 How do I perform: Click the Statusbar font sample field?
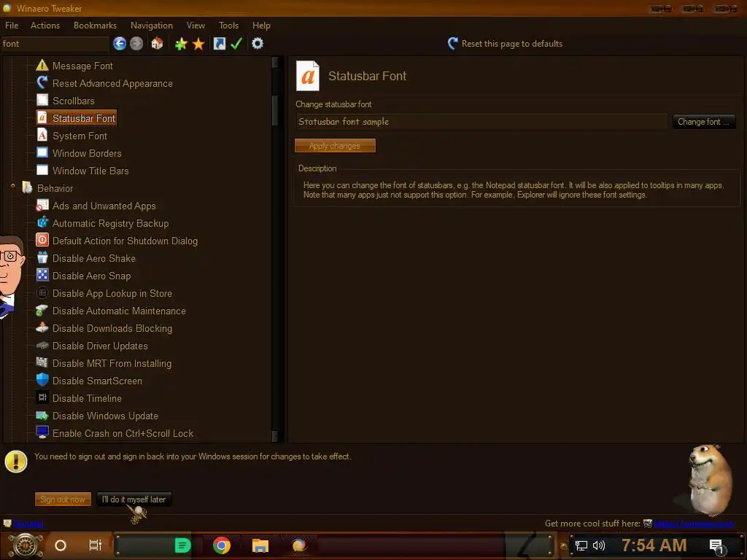tap(481, 122)
